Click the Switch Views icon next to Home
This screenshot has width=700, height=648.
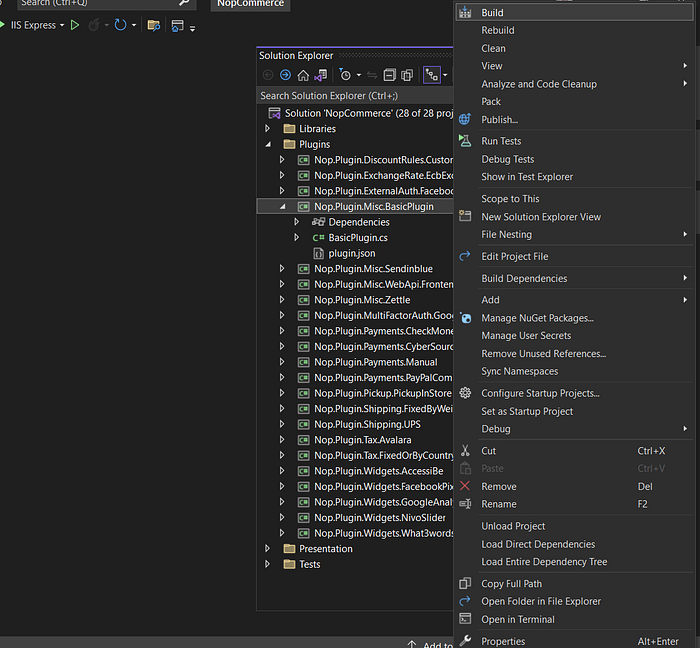[x=321, y=75]
